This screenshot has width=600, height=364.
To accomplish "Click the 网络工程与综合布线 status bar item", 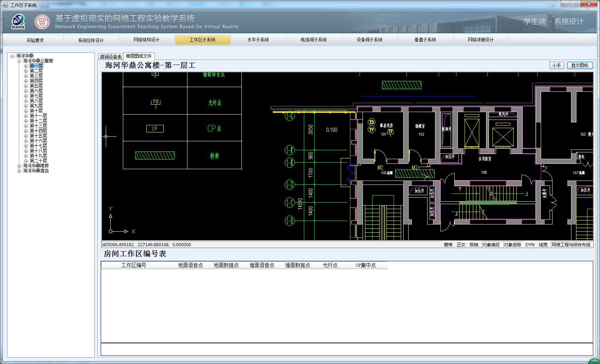I will coord(571,245).
